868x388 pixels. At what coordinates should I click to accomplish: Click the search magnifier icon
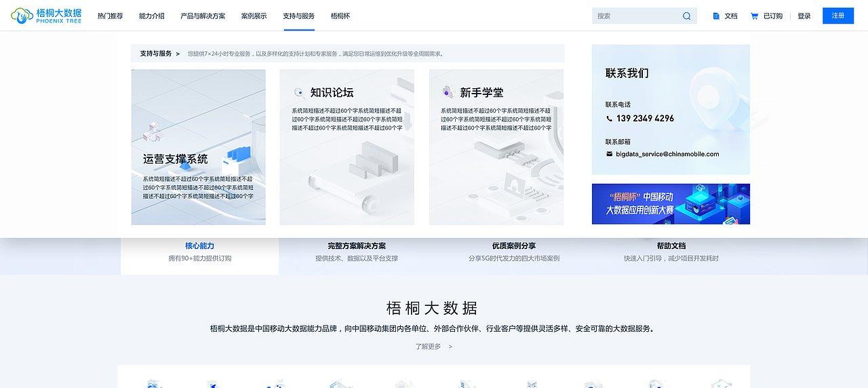click(x=686, y=16)
